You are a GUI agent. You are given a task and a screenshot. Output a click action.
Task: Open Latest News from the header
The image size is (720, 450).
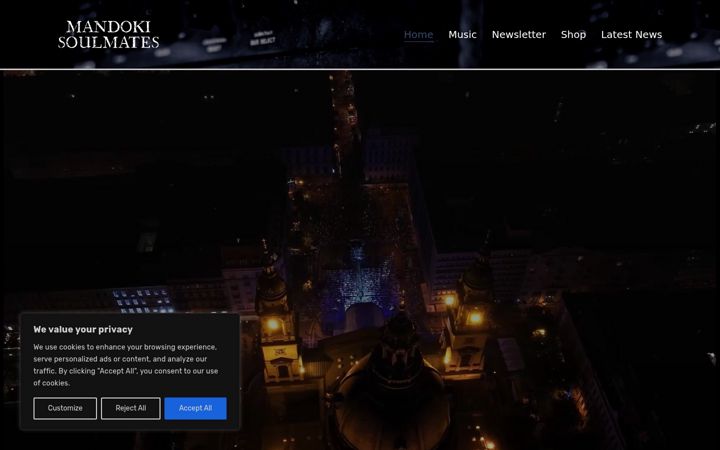631,34
